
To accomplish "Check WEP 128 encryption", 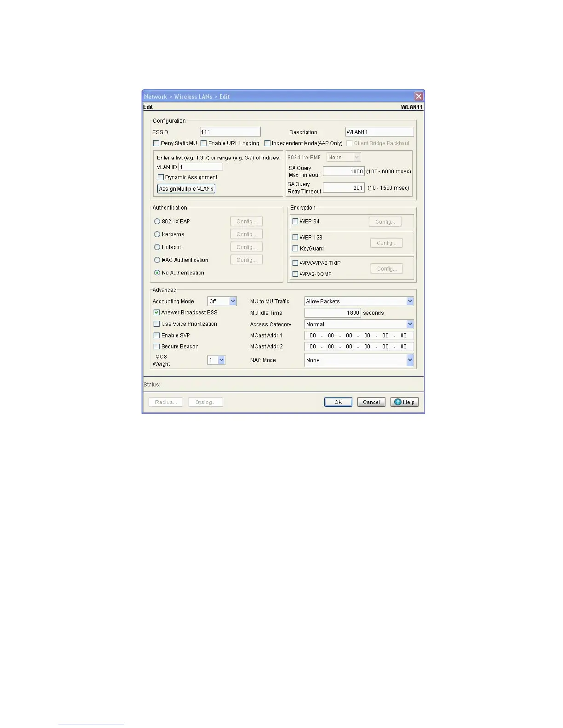I will pyautogui.click(x=295, y=238).
